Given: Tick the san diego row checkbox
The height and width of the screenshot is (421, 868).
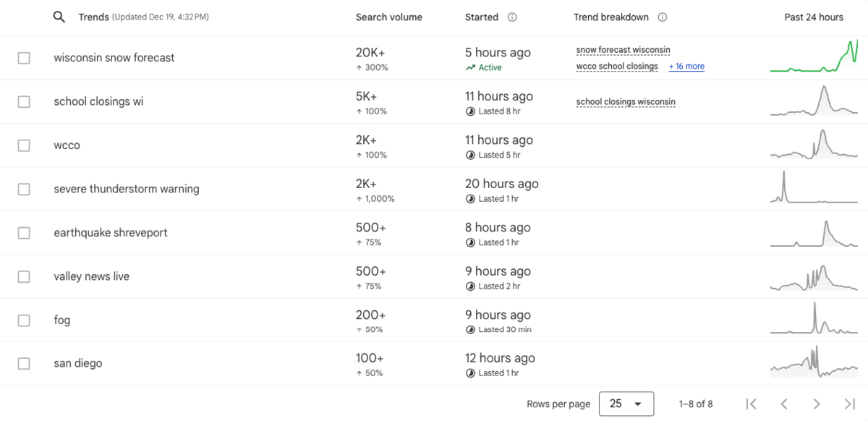Looking at the screenshot, I should (x=24, y=364).
